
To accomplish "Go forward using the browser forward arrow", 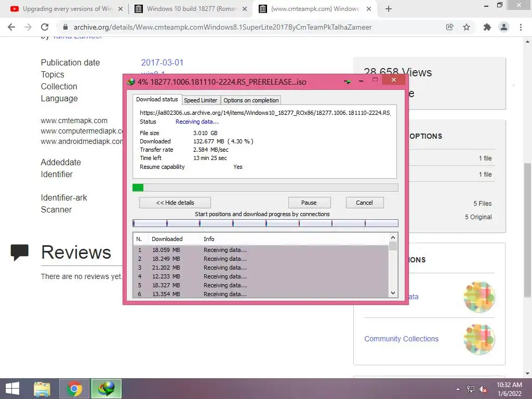I will (x=28, y=27).
